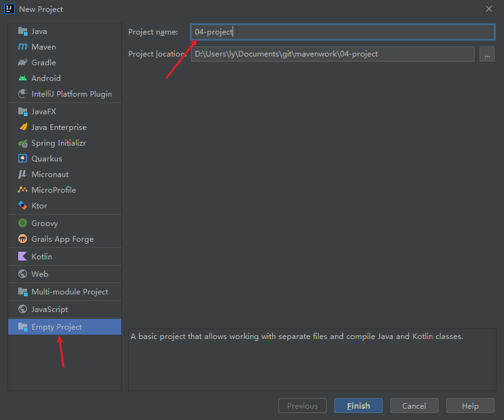Click the Empty Project folder icon
This screenshot has width=504, height=420.
pyautogui.click(x=23, y=327)
